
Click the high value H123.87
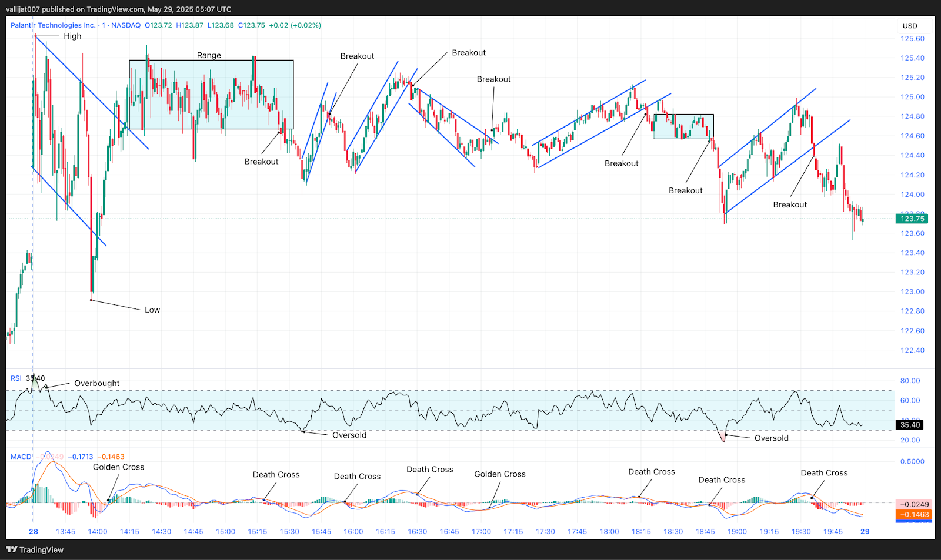[190, 25]
